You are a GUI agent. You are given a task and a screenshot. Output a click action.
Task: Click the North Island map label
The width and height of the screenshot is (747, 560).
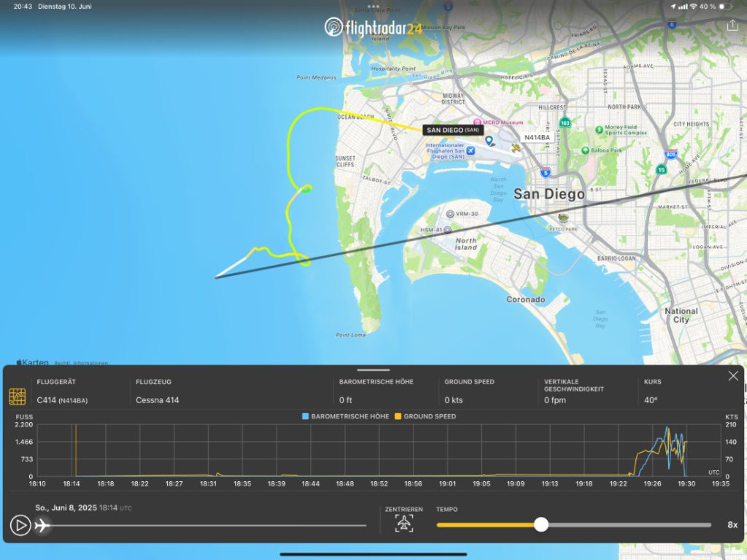(465, 244)
